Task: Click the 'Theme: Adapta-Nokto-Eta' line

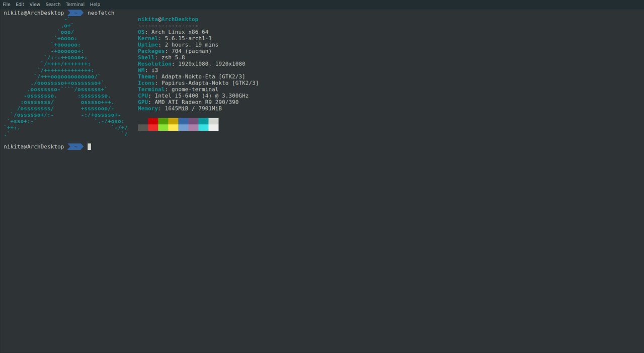Action: point(192,77)
